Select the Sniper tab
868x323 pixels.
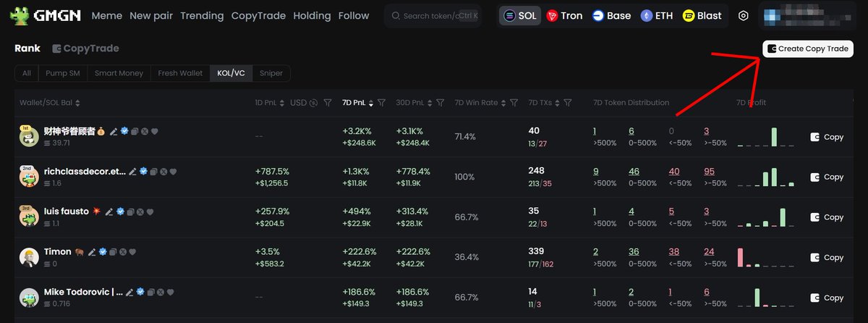pyautogui.click(x=272, y=72)
